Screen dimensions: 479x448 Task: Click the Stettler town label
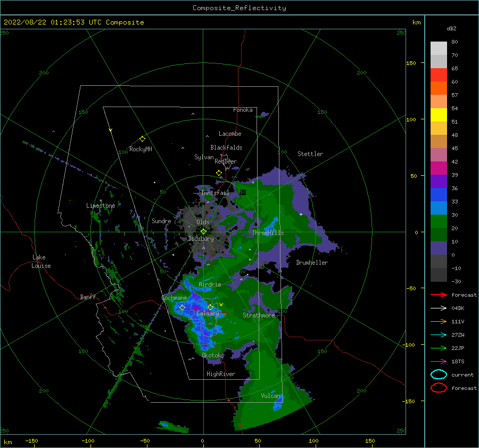pyautogui.click(x=310, y=154)
